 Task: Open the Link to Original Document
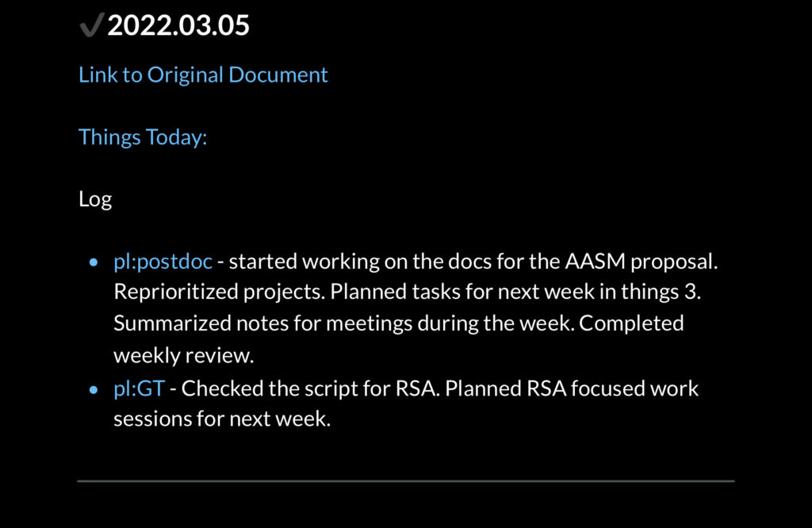203,75
